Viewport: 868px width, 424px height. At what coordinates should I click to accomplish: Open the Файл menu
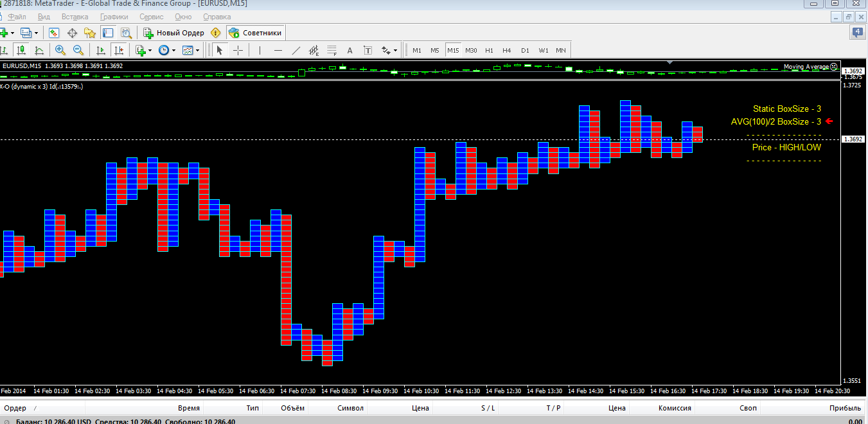17,17
